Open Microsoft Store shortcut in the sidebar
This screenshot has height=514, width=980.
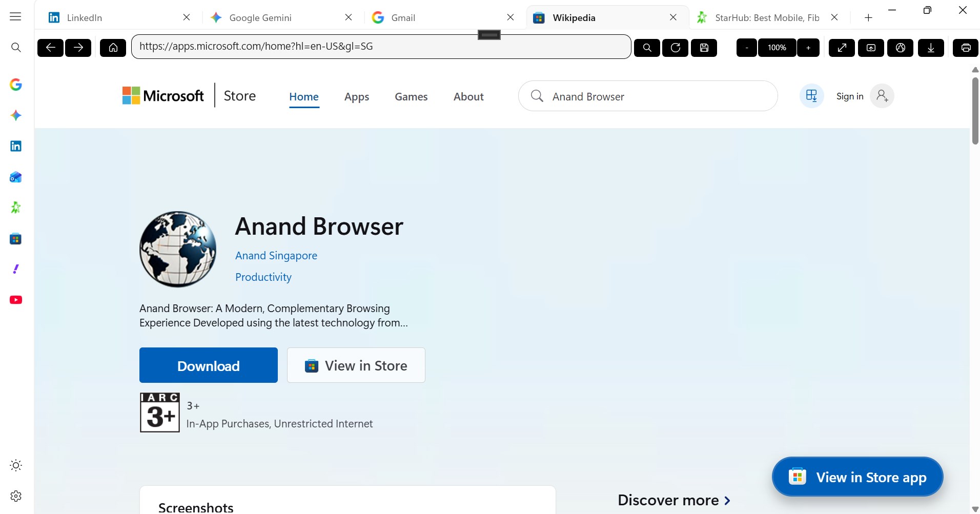pos(16,239)
